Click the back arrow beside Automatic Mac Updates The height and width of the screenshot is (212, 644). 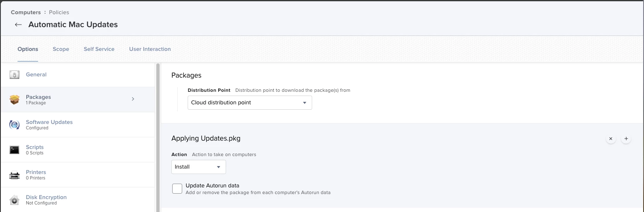click(18, 25)
